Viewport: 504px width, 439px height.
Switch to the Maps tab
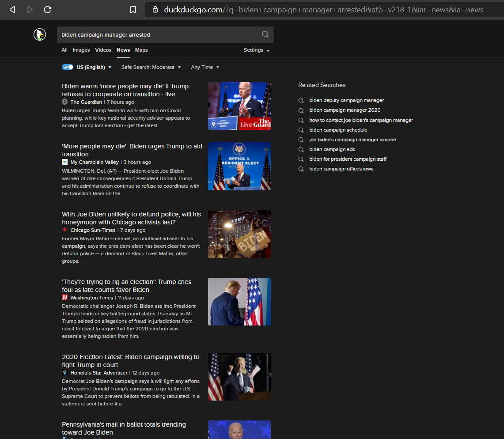[141, 50]
